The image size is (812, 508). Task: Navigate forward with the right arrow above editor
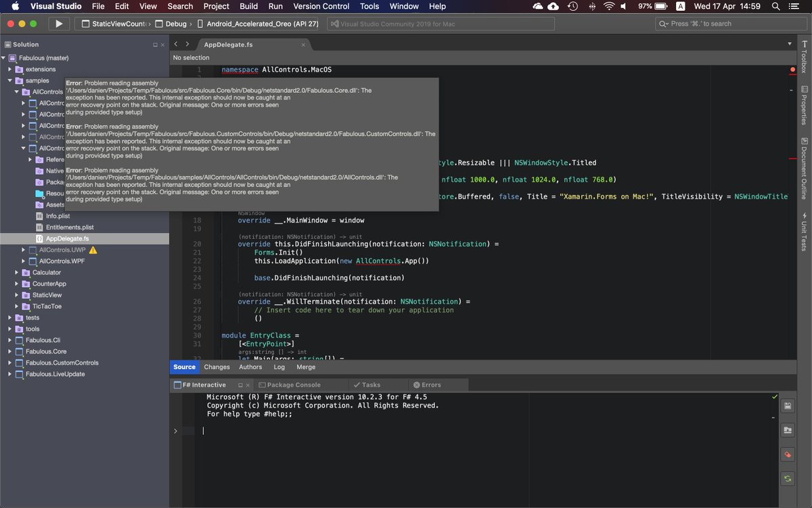pos(187,44)
